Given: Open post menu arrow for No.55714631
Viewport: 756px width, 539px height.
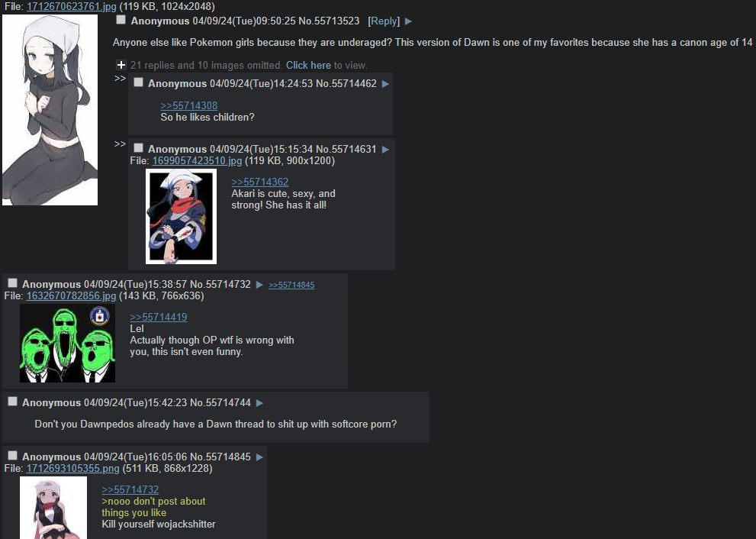Looking at the screenshot, I should pos(385,150).
